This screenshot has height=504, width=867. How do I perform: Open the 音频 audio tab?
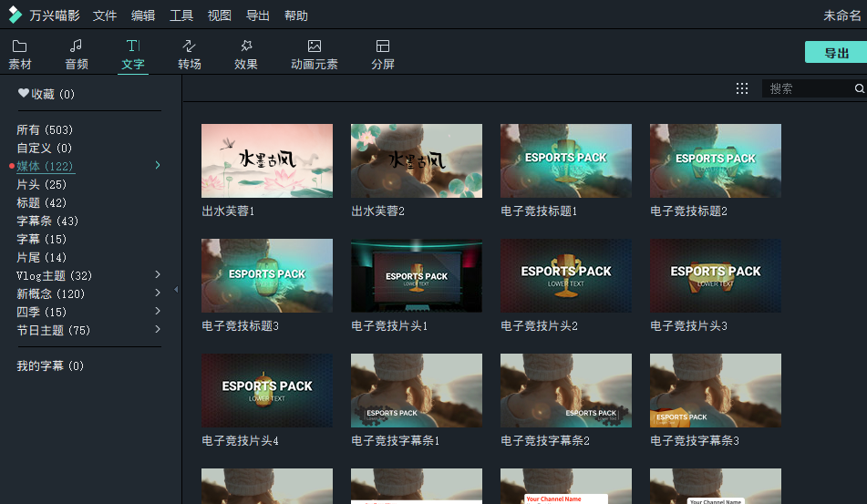click(77, 55)
